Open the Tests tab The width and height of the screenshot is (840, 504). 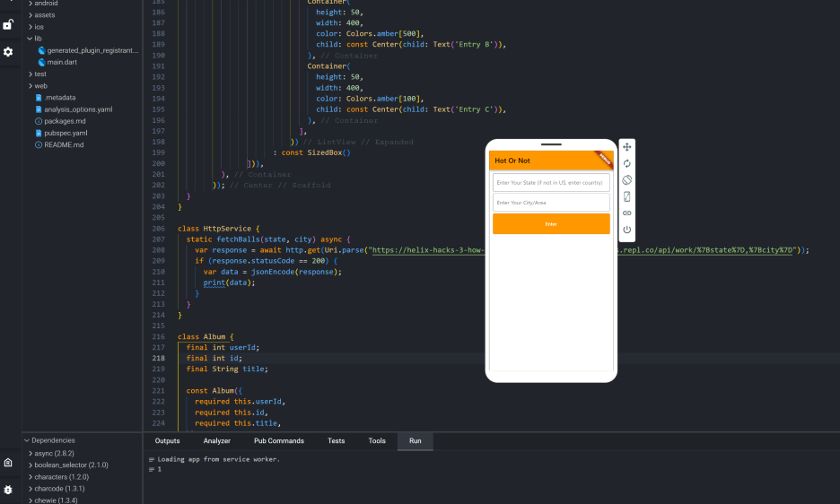[336, 441]
